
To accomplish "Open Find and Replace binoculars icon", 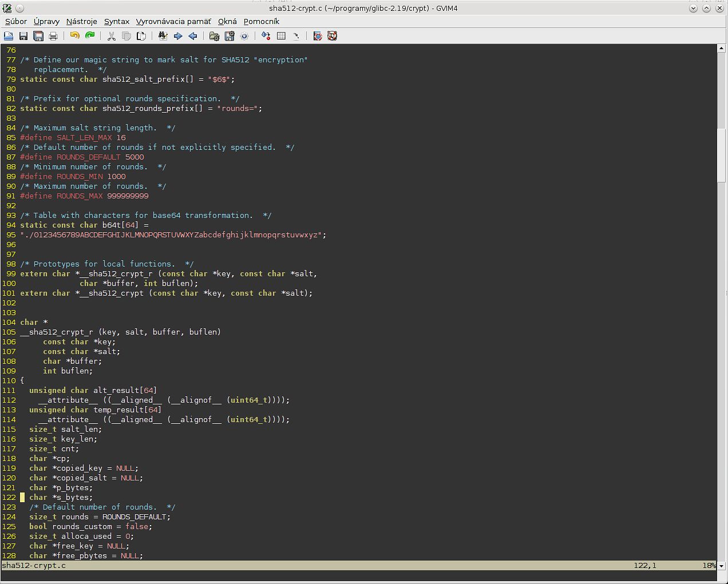I will [x=163, y=36].
